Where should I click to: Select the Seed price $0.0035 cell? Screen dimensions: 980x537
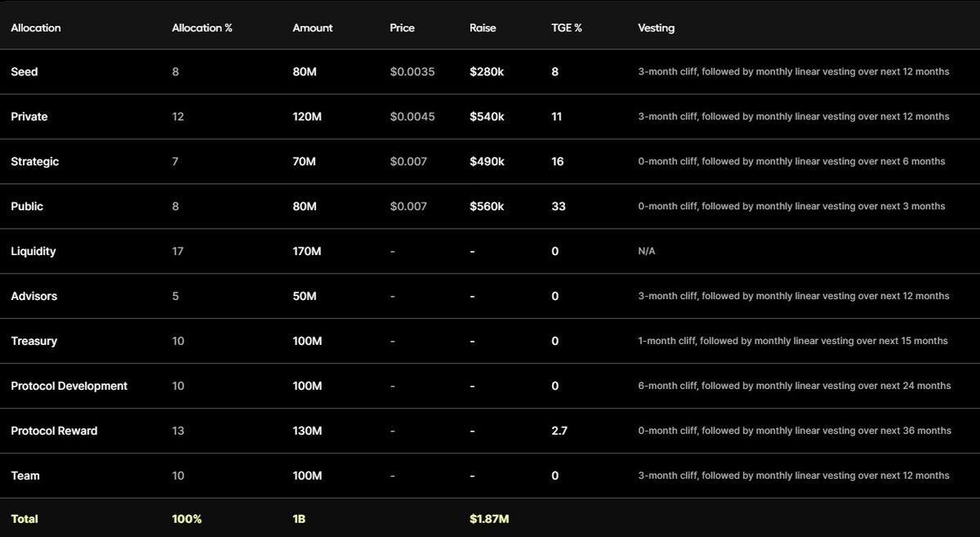(412, 72)
